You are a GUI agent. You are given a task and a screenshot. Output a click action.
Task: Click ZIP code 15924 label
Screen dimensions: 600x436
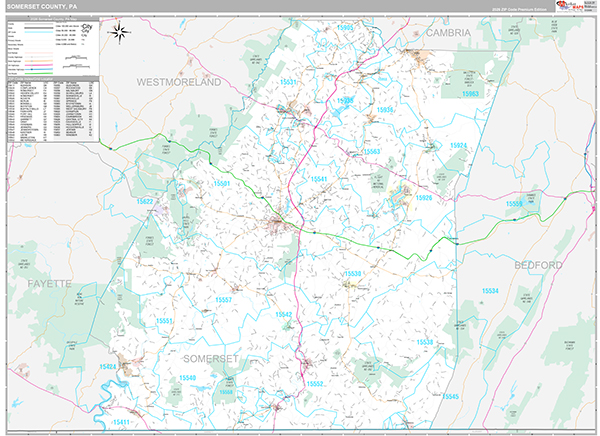(x=458, y=145)
